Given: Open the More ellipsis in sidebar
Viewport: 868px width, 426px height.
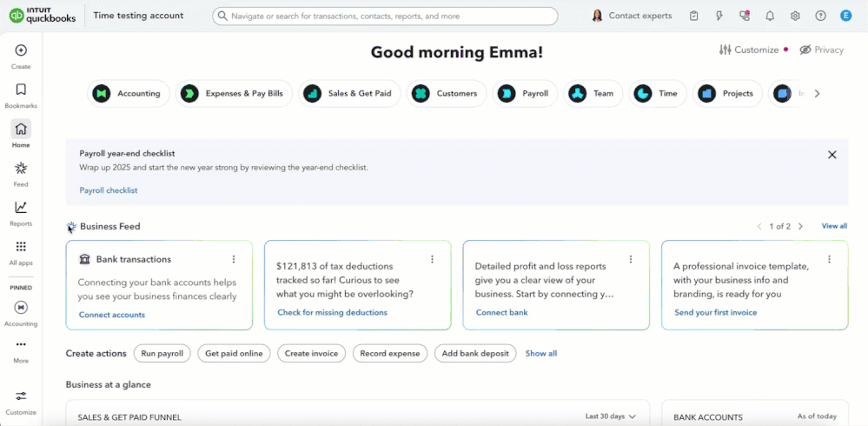Looking at the screenshot, I should pos(21,344).
